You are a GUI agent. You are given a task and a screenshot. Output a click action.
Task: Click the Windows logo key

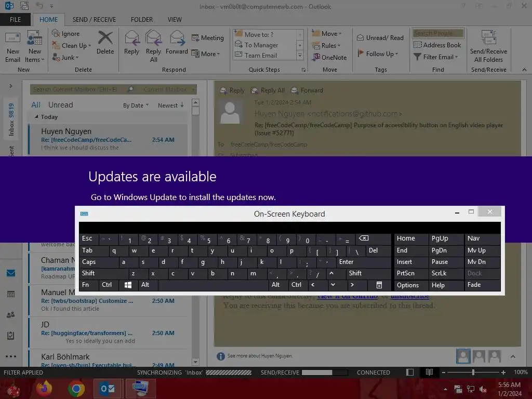tap(128, 285)
